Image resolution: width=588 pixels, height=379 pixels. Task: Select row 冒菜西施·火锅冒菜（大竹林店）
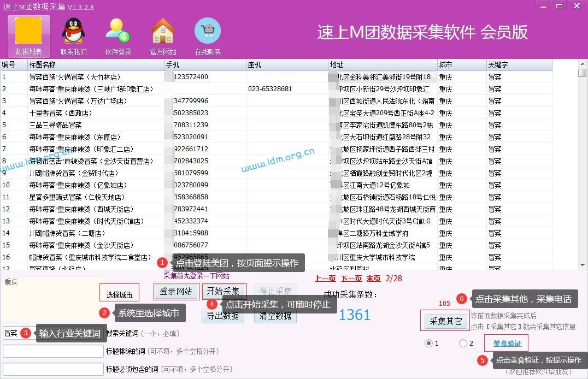tap(277, 77)
